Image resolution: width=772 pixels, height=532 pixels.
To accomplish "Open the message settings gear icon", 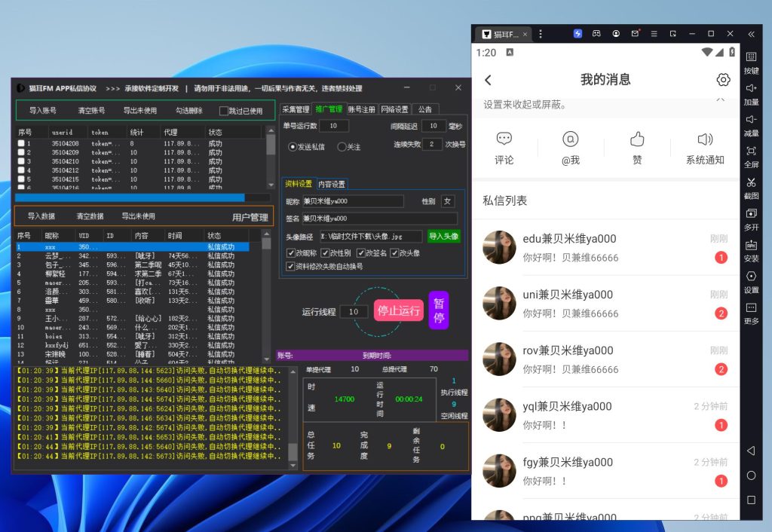I will 723,80.
